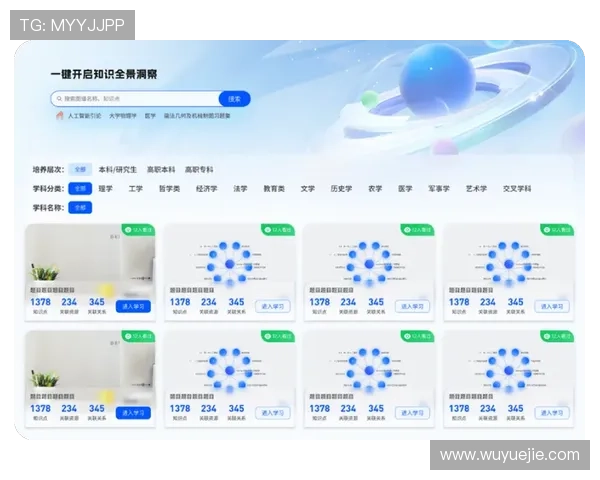Filter by the 交叉学科 discipline category
Viewport: 600px width, 480px height.
click(x=517, y=188)
